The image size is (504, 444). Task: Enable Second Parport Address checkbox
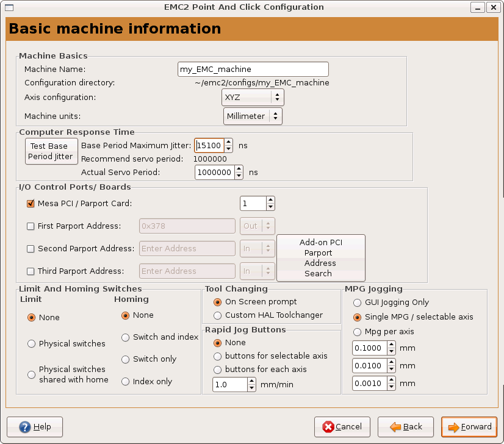[x=31, y=249]
